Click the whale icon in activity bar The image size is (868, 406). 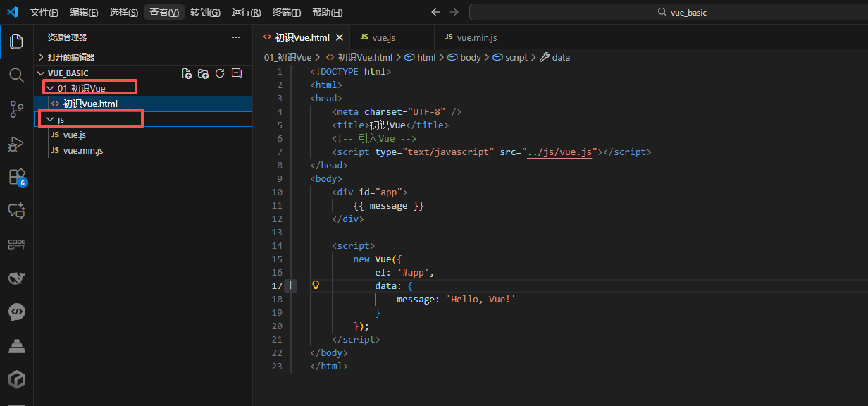[x=16, y=278]
